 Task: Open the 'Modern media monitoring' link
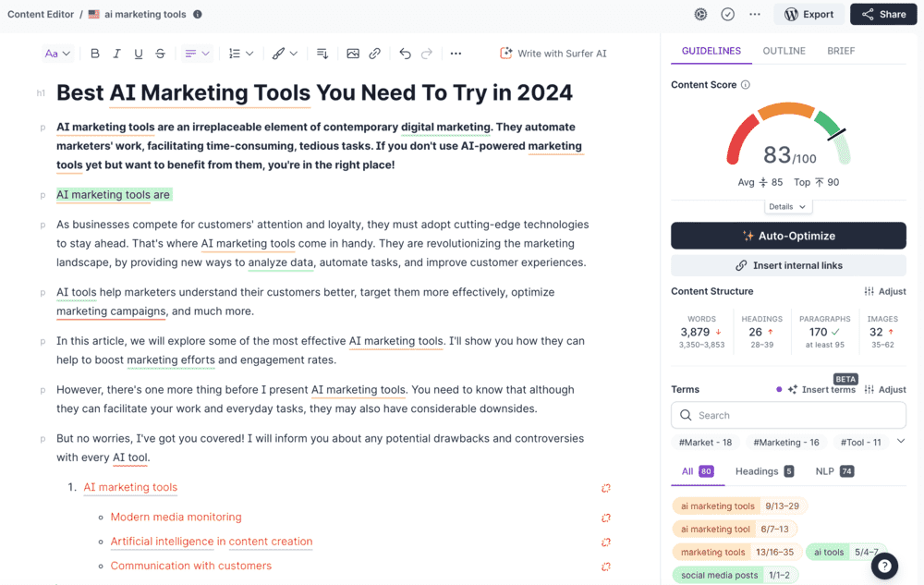coord(176,517)
